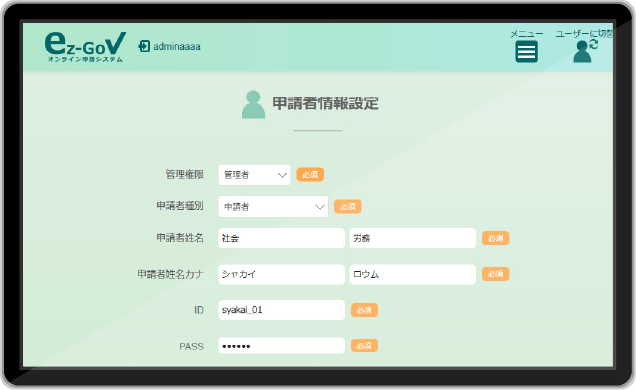
Task: Click the adminaaaa username text
Action: (177, 47)
